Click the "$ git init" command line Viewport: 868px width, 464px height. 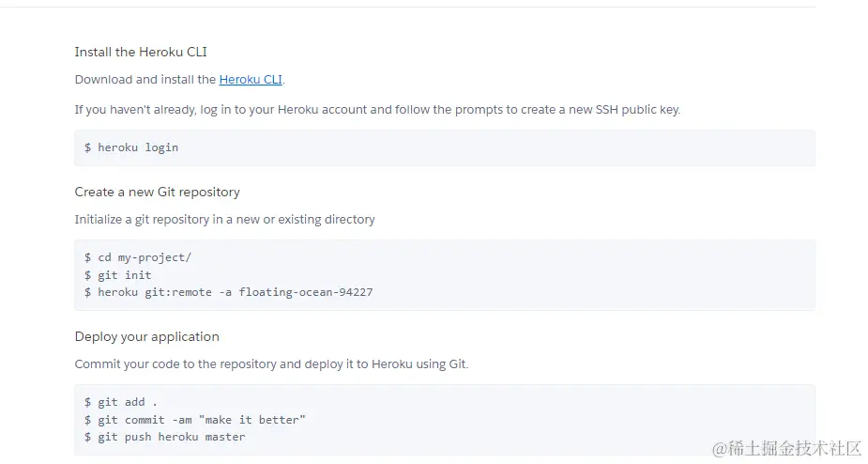coord(117,275)
